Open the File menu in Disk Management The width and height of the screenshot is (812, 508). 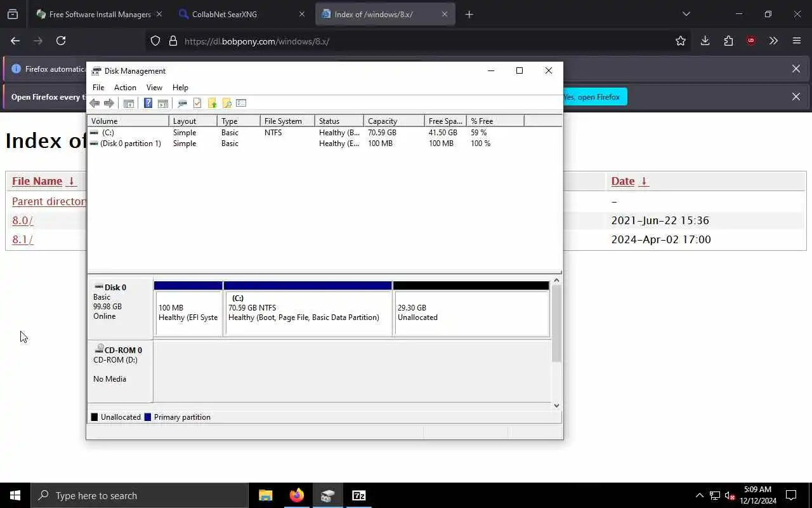point(98,88)
